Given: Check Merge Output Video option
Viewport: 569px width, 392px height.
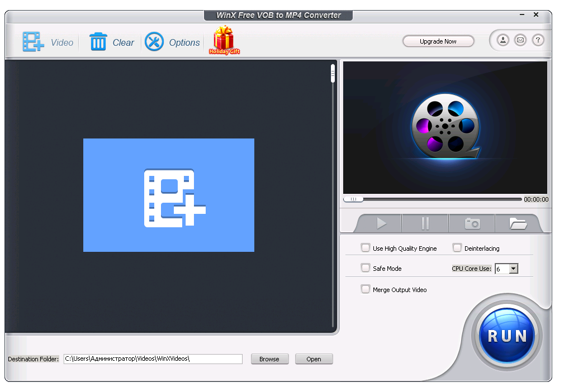Looking at the screenshot, I should point(366,289).
